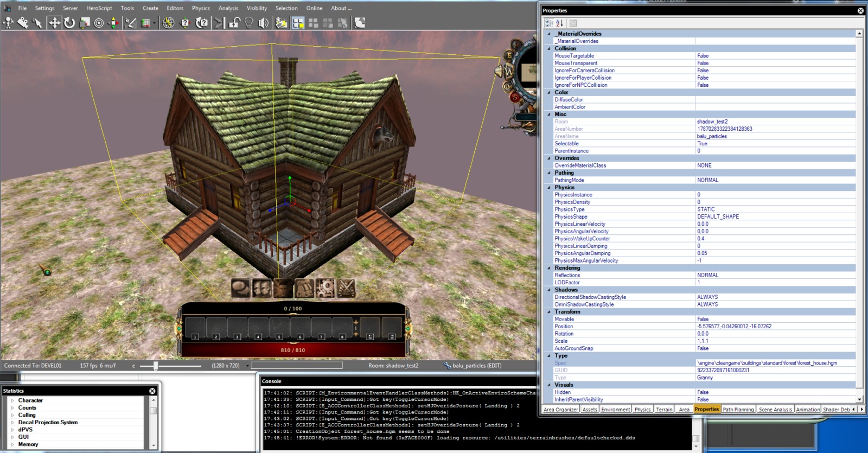Open the HeroScript menu
868x453 pixels.
click(99, 8)
